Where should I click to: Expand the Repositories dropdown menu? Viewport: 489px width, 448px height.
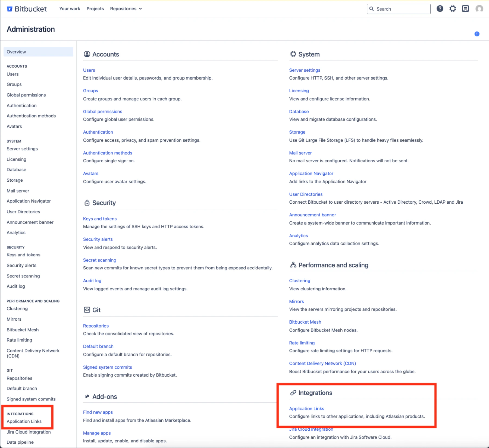126,9
